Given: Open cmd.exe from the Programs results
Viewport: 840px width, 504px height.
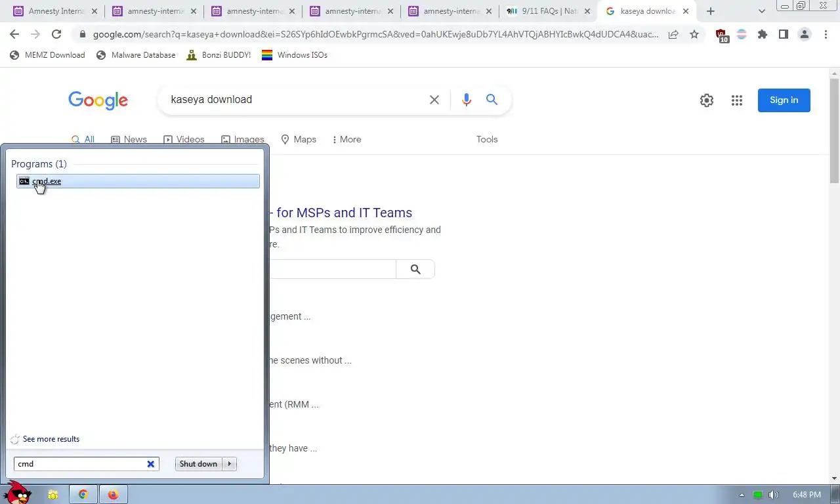Looking at the screenshot, I should tap(138, 181).
